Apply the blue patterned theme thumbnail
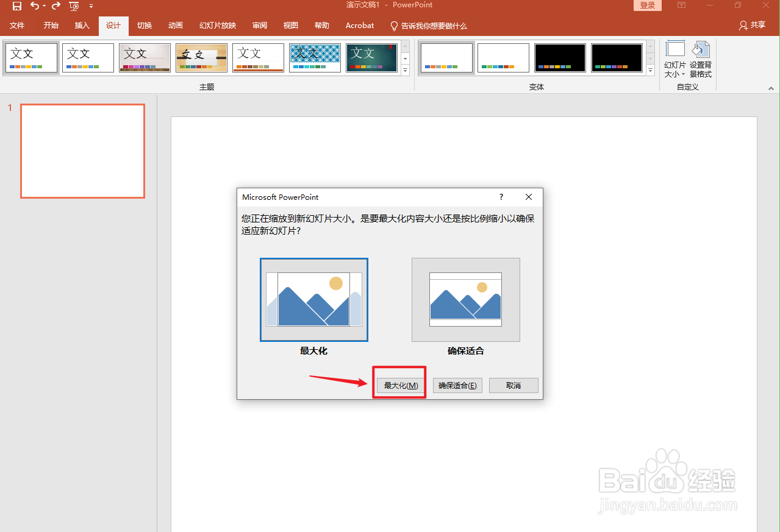The width and height of the screenshot is (780, 532). coord(315,58)
